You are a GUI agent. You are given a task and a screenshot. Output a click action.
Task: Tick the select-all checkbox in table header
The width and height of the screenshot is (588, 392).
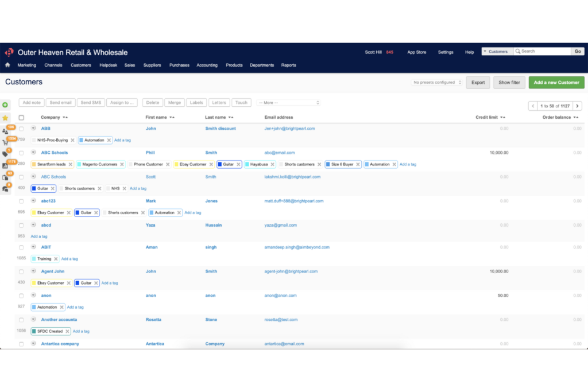click(x=21, y=118)
